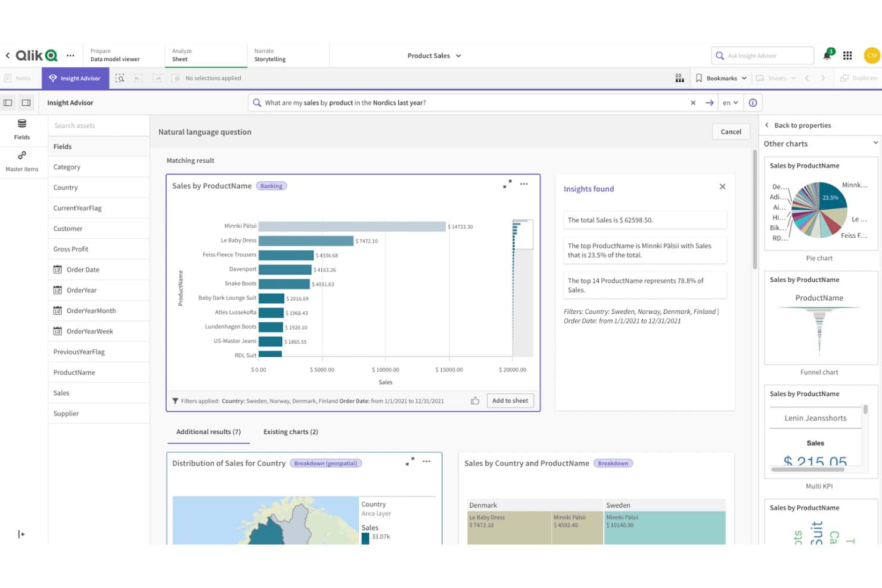Viewport: 882px width, 588px height.
Task: Click the Search assets input field
Action: (x=99, y=126)
